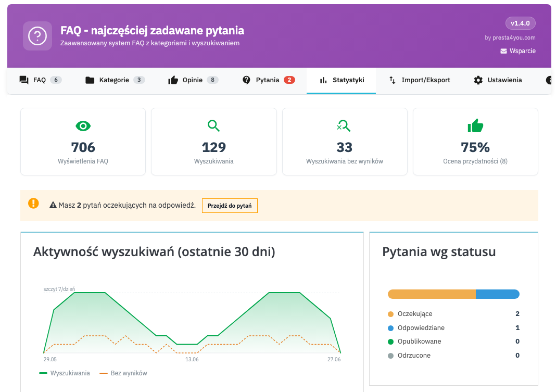The image size is (556, 392).
Task: Click the Odrzucone status label
Action: 414,356
